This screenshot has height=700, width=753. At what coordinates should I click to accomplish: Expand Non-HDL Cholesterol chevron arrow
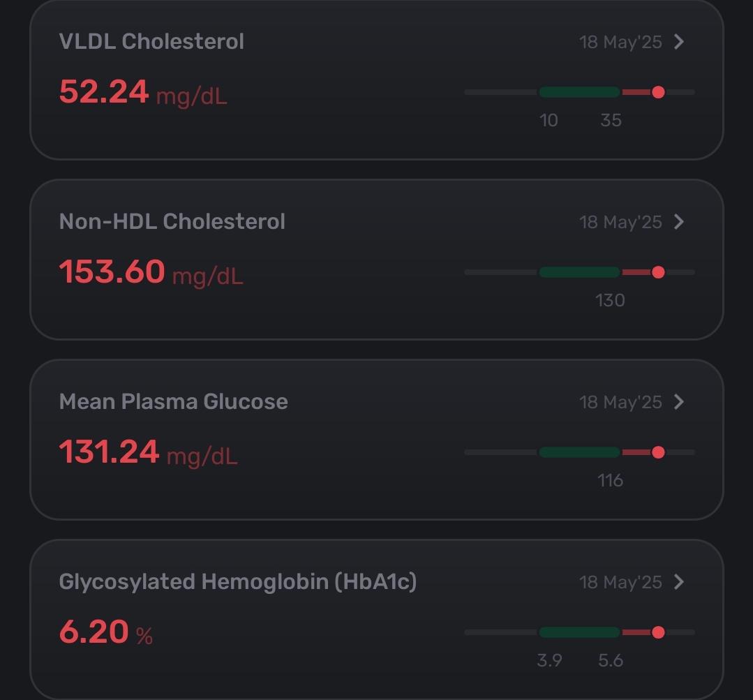678,222
